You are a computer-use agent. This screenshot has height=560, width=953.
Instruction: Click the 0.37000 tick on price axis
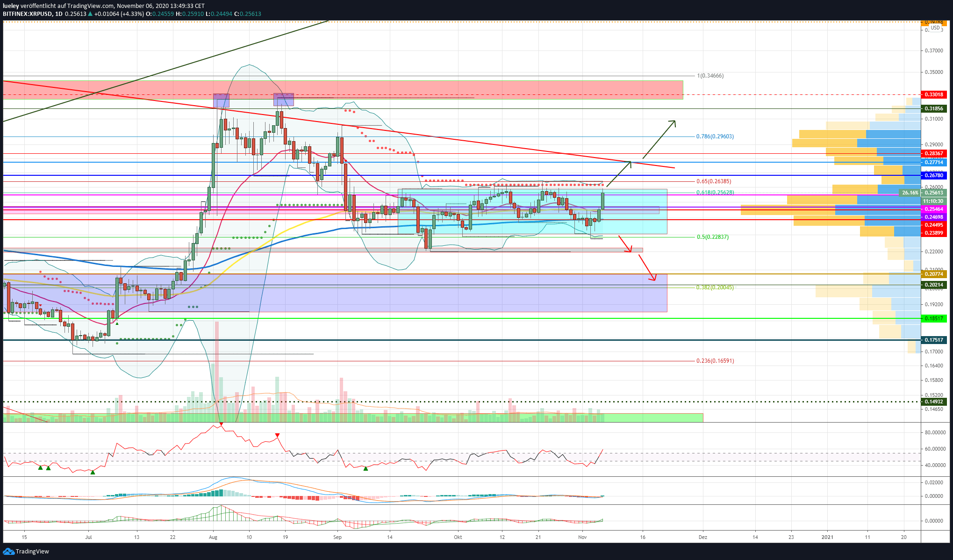tap(934, 50)
